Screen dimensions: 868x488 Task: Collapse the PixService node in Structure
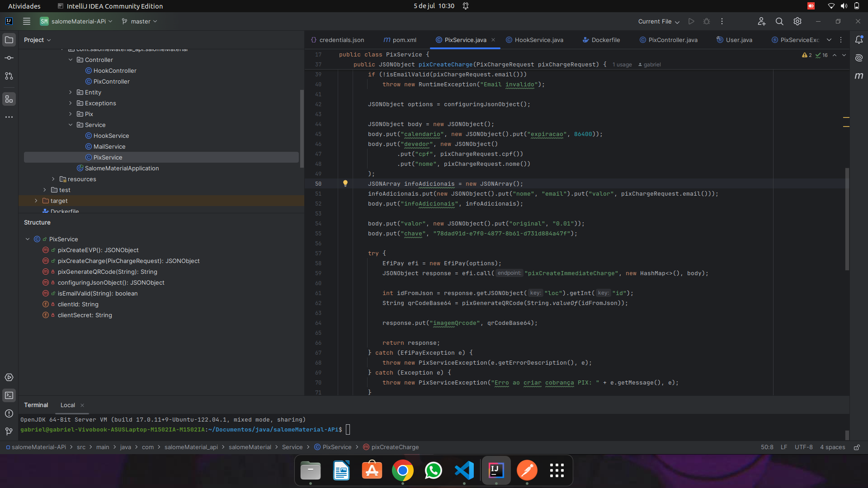coord(28,239)
